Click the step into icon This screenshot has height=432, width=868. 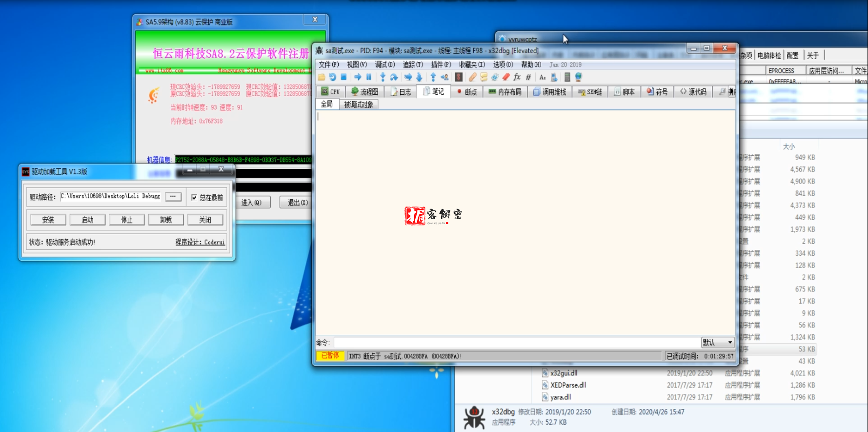pyautogui.click(x=383, y=77)
